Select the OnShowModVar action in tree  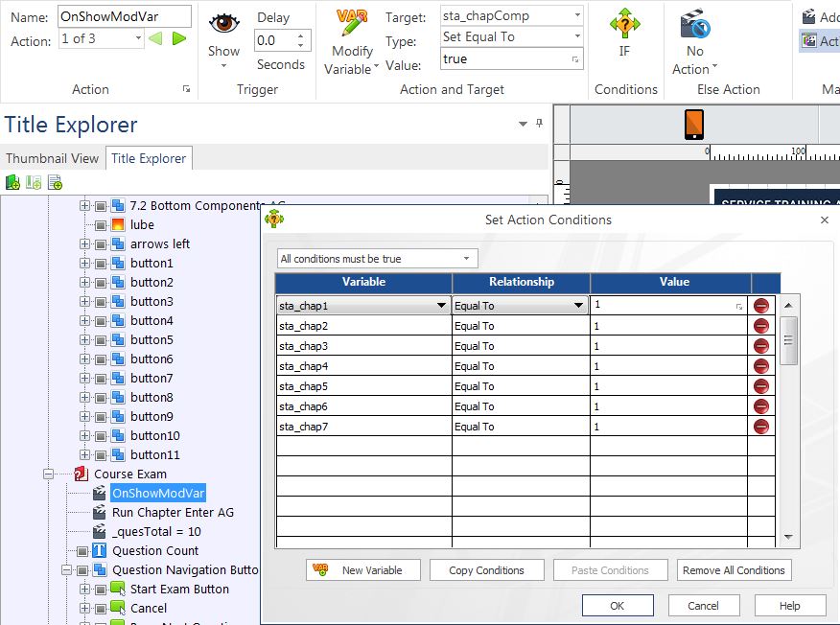158,494
